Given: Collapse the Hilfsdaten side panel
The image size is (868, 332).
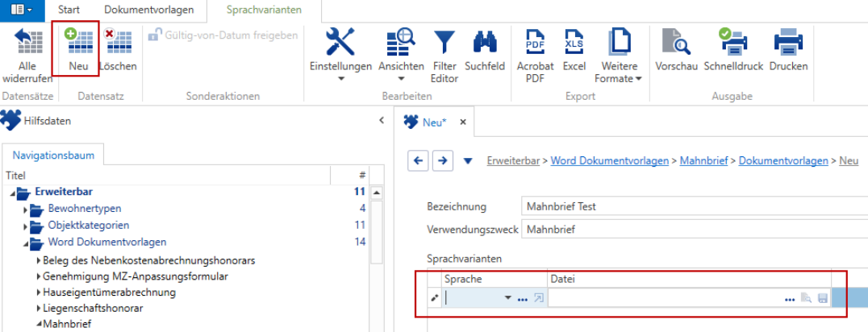Looking at the screenshot, I should (381, 120).
